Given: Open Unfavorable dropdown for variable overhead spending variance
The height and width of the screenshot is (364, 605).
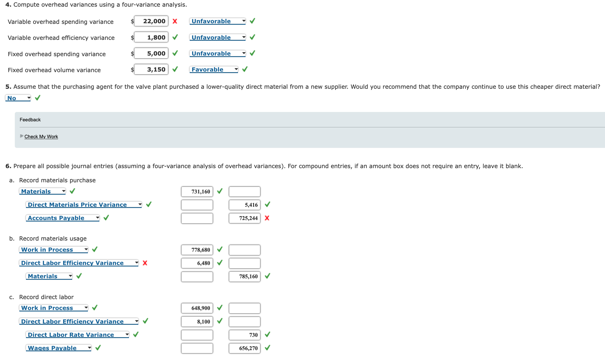Looking at the screenshot, I should click(217, 21).
